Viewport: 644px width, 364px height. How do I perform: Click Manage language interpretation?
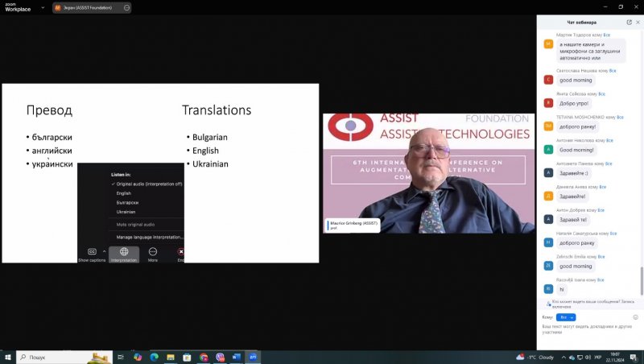click(x=149, y=237)
